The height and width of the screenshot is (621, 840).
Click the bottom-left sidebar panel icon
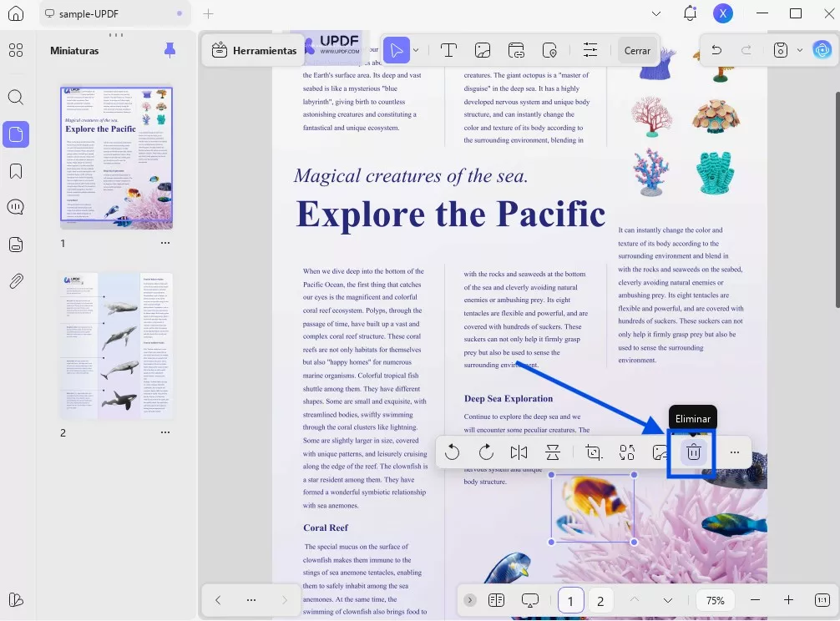tap(16, 600)
